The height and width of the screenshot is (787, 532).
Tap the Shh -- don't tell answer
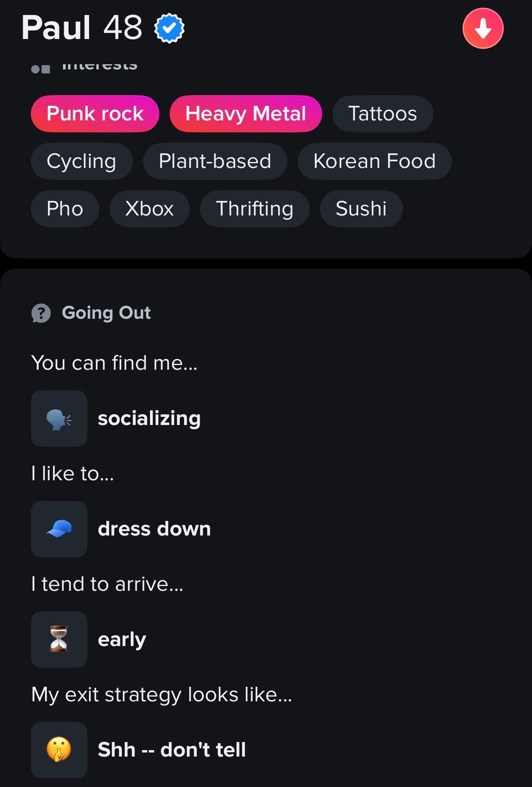(172, 750)
